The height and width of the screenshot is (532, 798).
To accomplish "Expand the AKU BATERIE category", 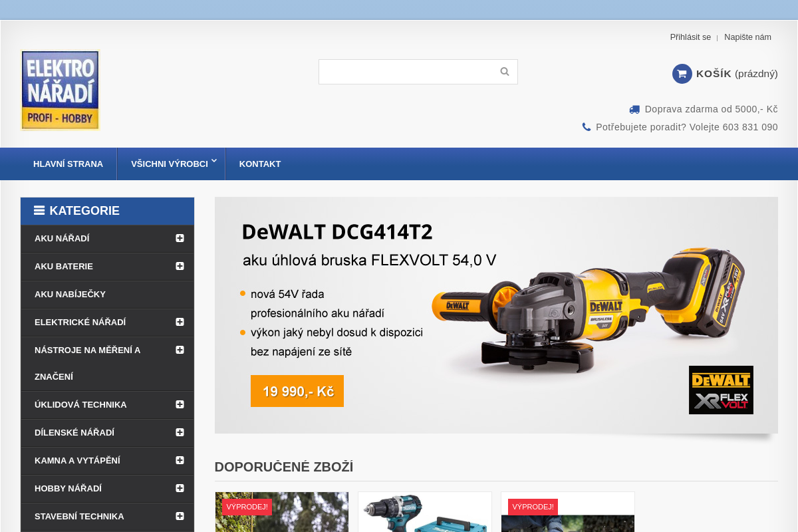I will click(180, 266).
